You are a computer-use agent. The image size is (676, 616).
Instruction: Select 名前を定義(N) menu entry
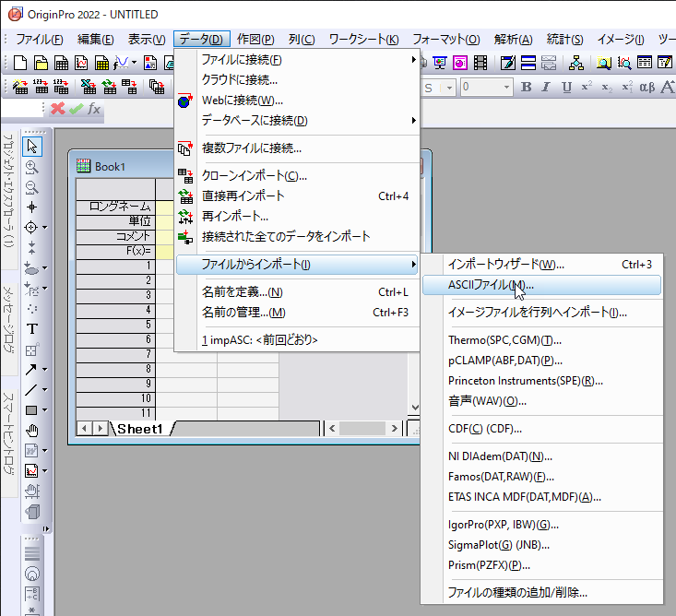(x=298, y=292)
